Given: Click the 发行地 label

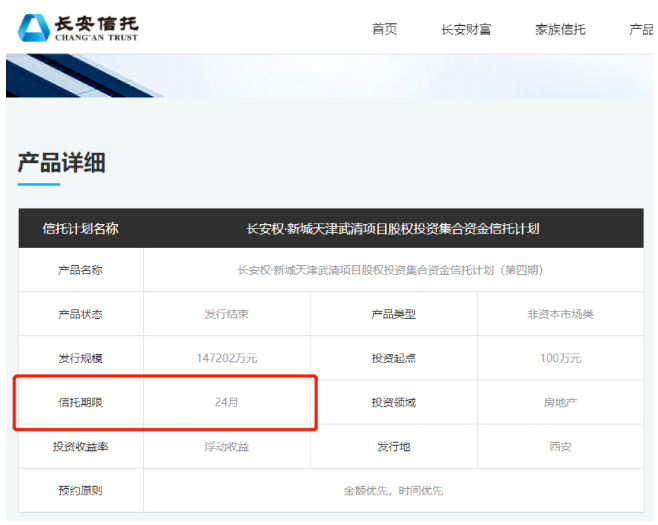Looking at the screenshot, I should (394, 447).
